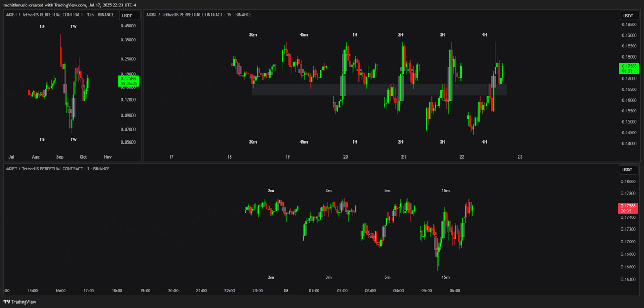Click Aug on 12h chart time axis
The image size is (644, 308).
coord(36,157)
